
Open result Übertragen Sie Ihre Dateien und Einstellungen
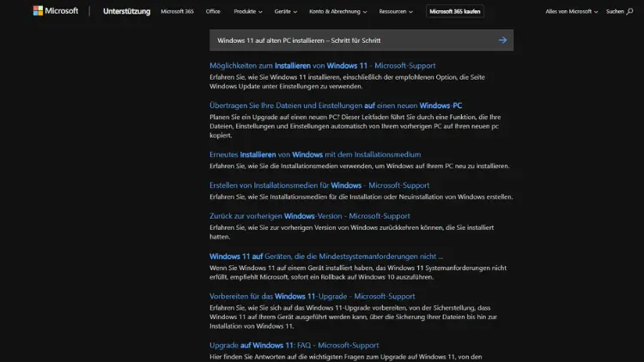pos(336,106)
